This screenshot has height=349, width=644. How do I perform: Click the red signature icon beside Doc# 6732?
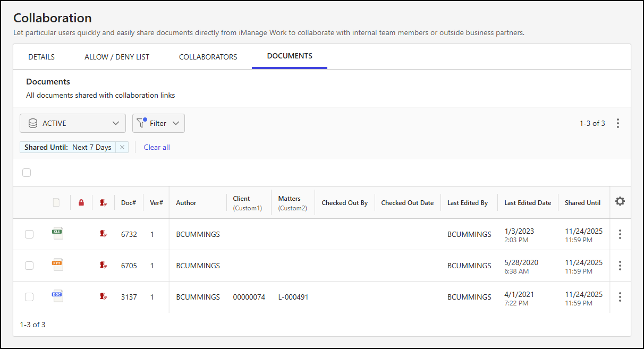pyautogui.click(x=103, y=234)
